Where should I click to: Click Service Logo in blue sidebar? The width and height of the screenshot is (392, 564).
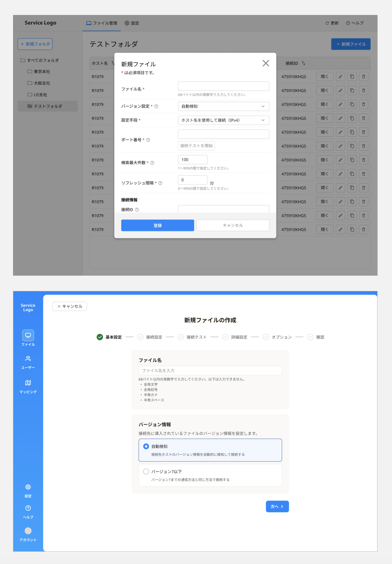28,307
